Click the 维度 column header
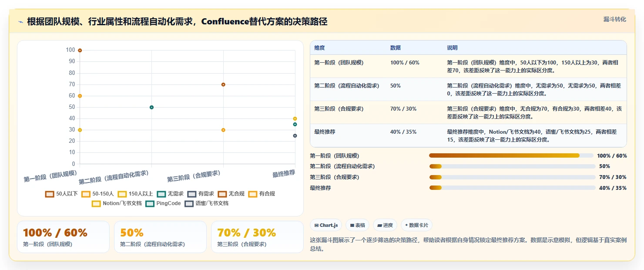 click(x=319, y=48)
